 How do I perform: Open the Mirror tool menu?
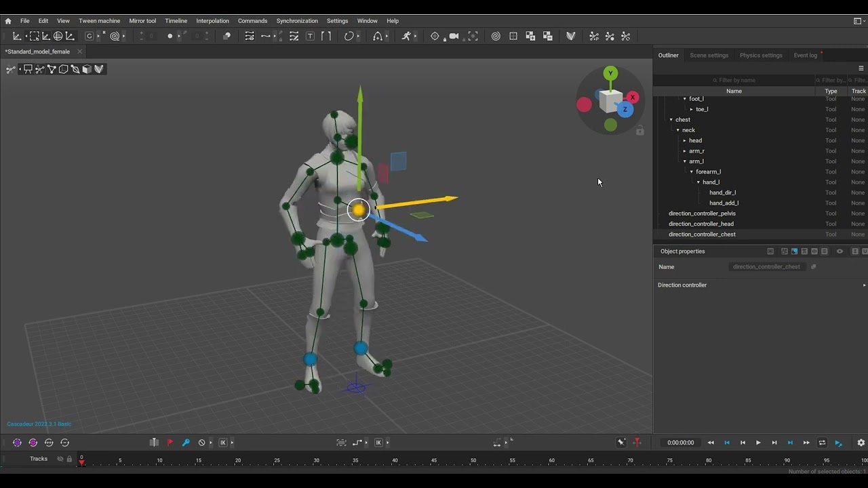click(142, 21)
